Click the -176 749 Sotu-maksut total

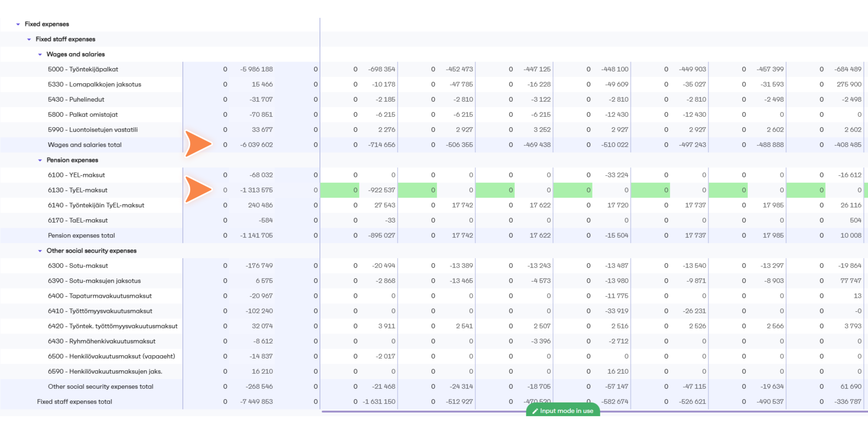pyautogui.click(x=259, y=266)
